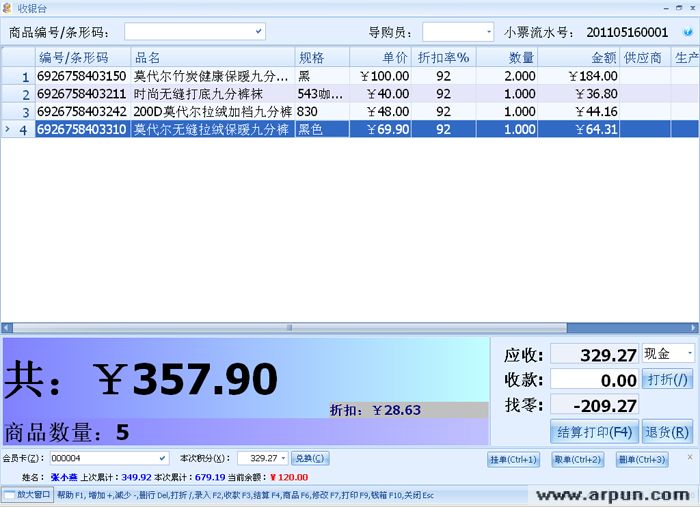This screenshot has width=700, height=507.
Task: Click the 金额 column header
Action: [579, 57]
